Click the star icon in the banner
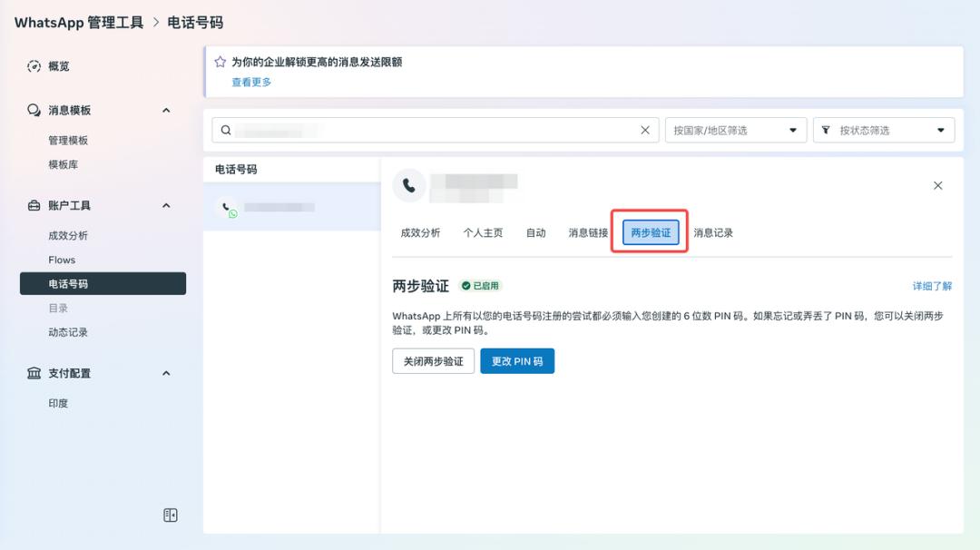 point(220,63)
